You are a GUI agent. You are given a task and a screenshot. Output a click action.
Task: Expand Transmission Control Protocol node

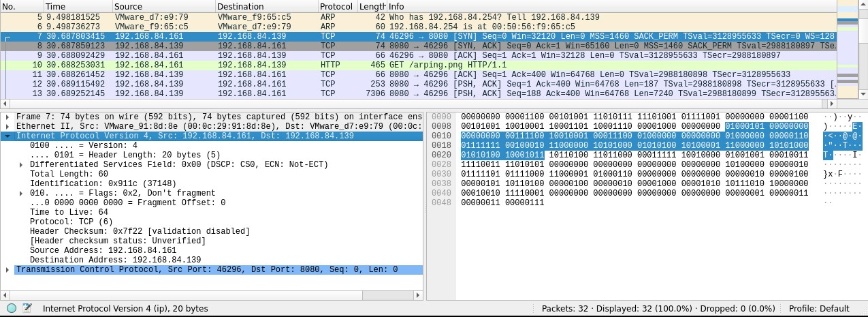[7, 270]
